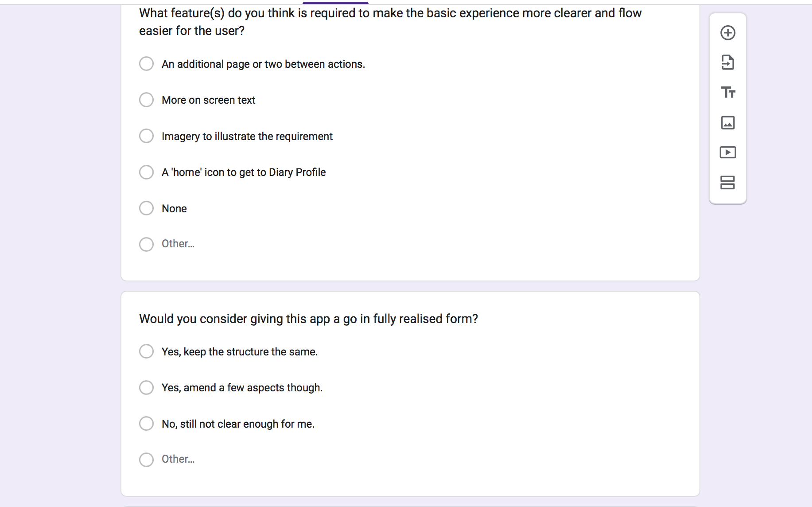The height and width of the screenshot is (507, 812).
Task: Add a title and description block
Action: [728, 92]
